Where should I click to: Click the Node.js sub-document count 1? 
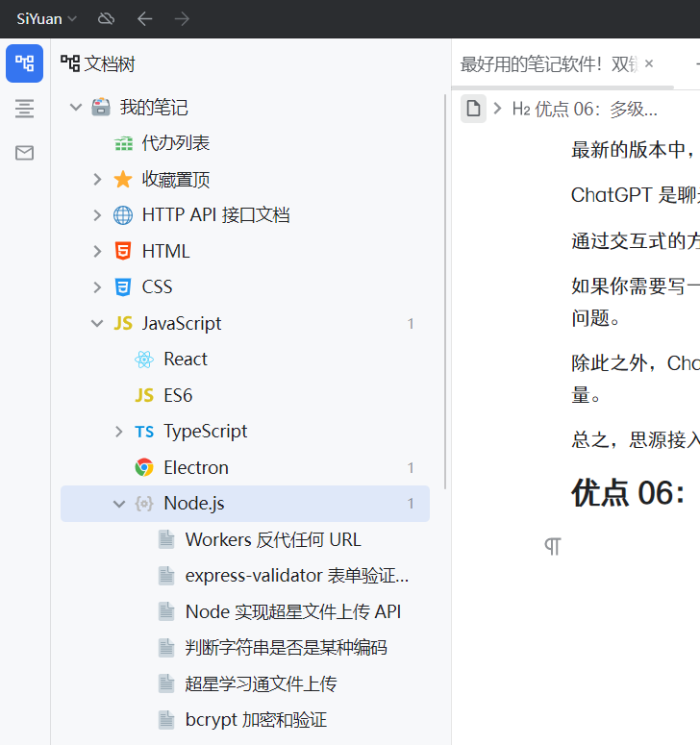point(411,504)
